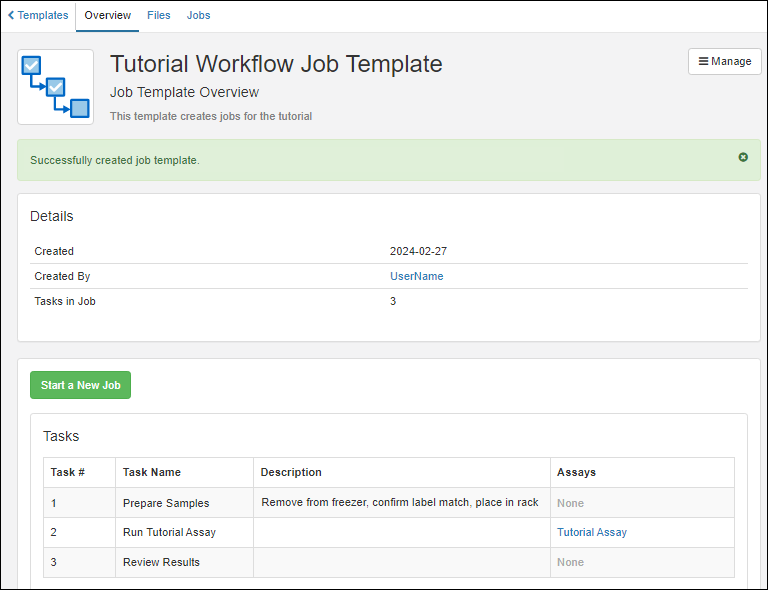Open the Jobs tab
The width and height of the screenshot is (768, 590).
[x=198, y=15]
